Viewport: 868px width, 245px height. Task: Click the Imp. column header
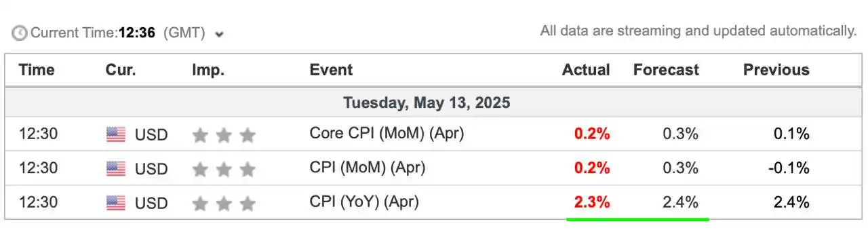pyautogui.click(x=208, y=70)
